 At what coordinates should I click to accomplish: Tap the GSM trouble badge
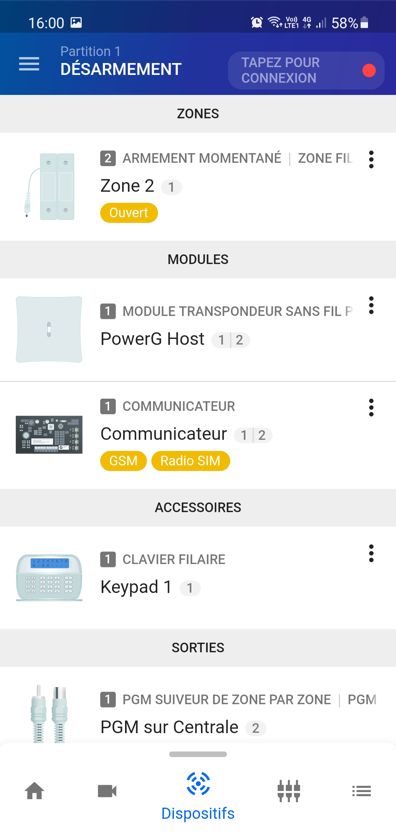pyautogui.click(x=123, y=461)
